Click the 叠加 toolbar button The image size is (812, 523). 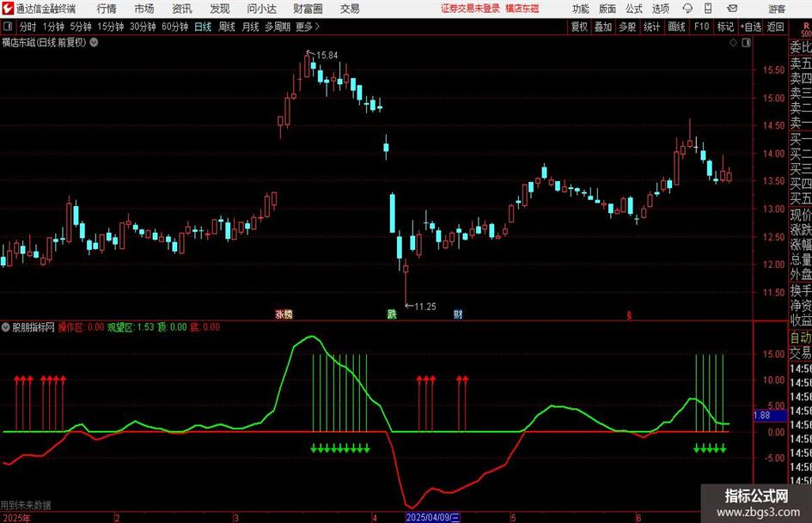[603, 27]
